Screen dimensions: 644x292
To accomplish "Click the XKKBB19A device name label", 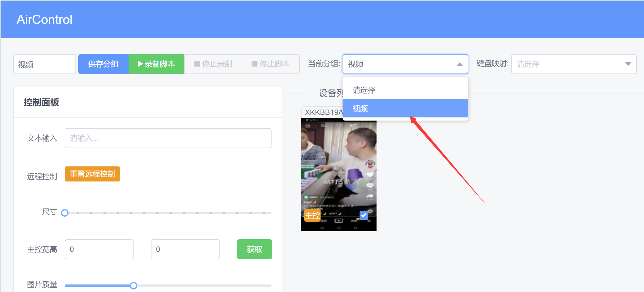I will click(324, 112).
